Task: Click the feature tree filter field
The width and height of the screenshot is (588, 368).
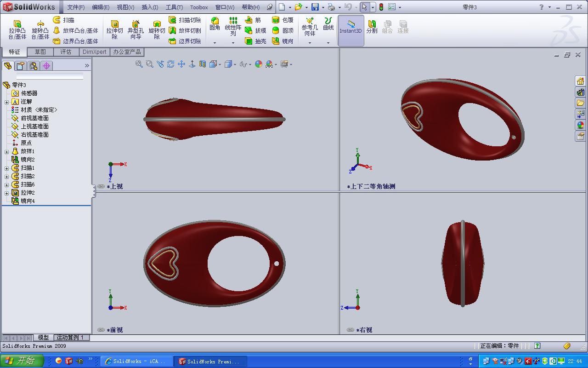Action: [50, 76]
